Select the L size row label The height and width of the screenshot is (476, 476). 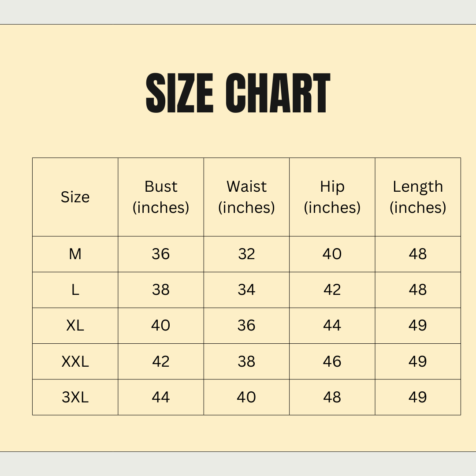click(75, 290)
